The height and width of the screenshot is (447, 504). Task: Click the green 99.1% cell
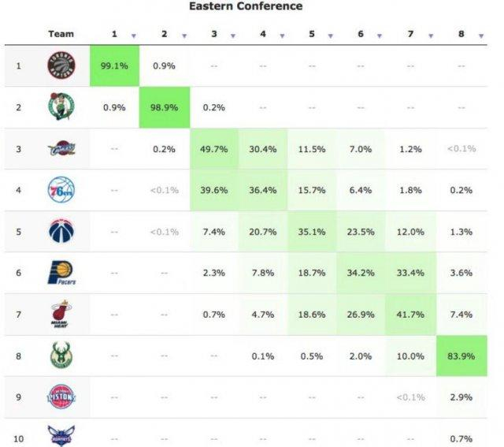114,65
